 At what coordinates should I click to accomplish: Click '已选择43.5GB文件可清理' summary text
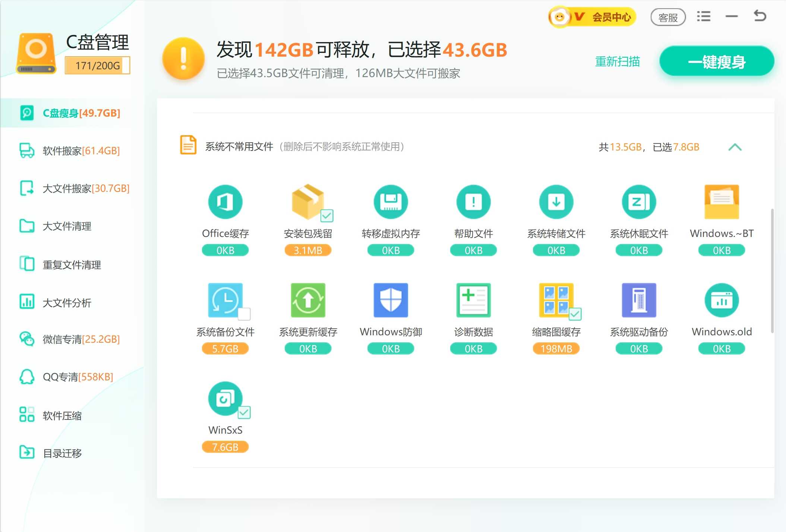(280, 73)
